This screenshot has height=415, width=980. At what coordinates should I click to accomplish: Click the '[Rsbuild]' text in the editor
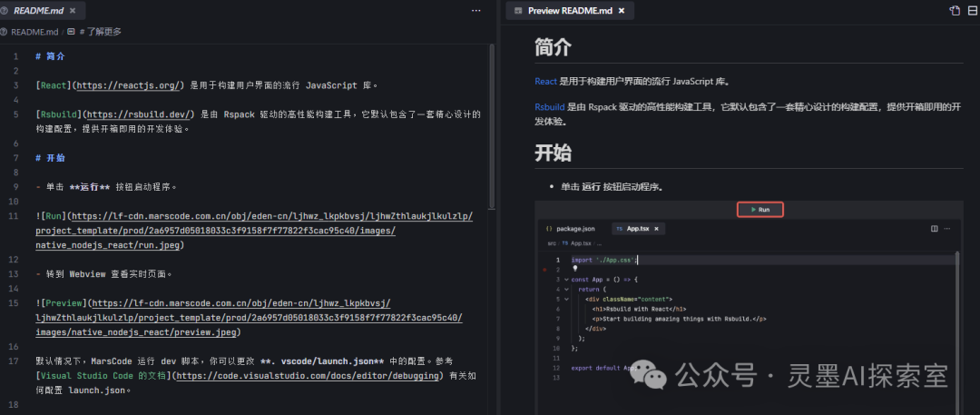point(58,114)
